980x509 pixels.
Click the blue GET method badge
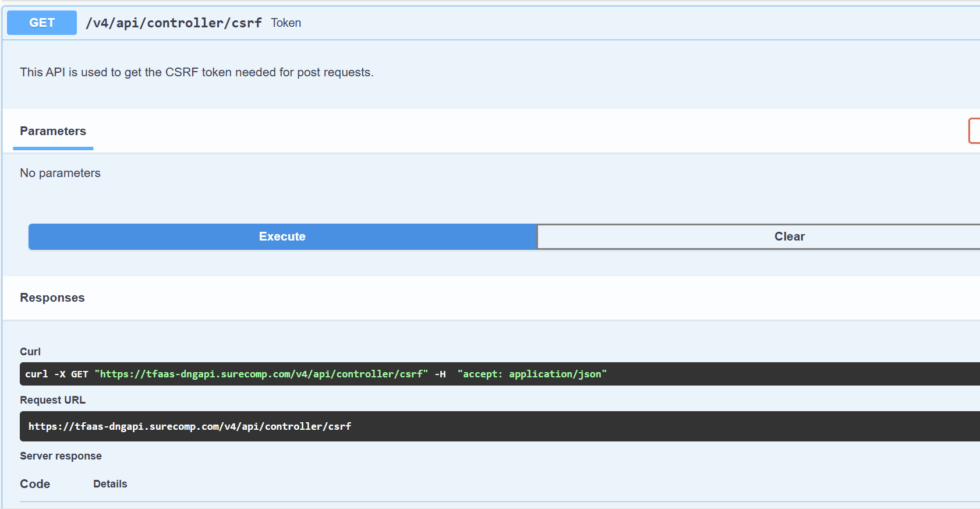42,23
